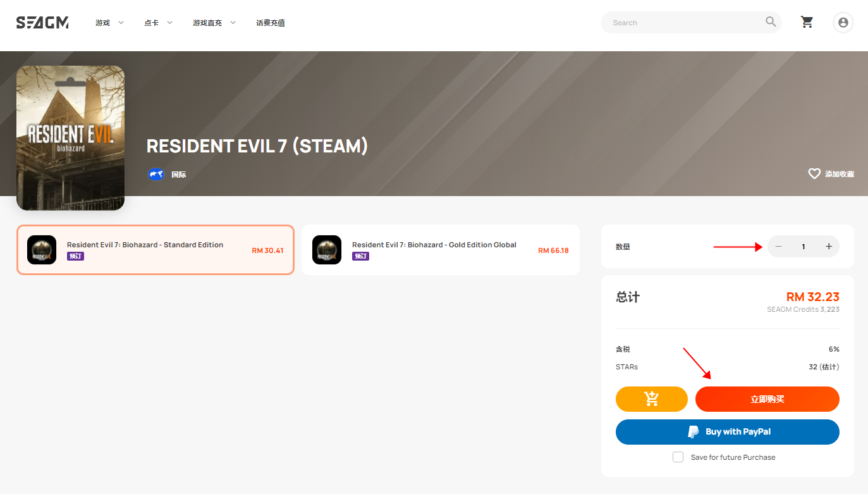Expand the 游戏 dropdown menu

pos(110,23)
